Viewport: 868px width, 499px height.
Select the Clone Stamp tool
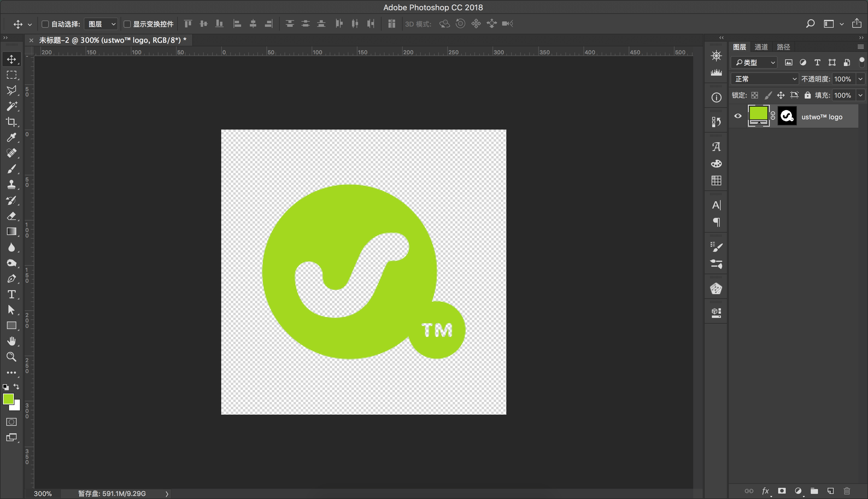point(11,184)
